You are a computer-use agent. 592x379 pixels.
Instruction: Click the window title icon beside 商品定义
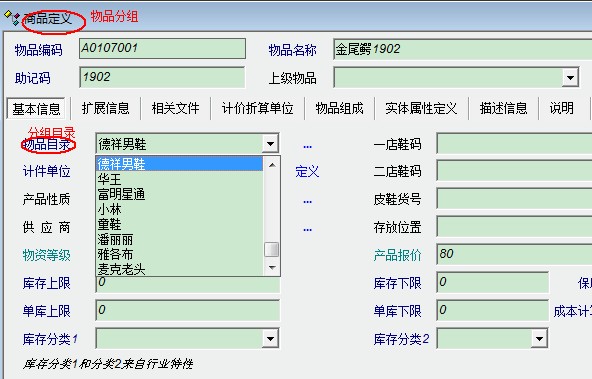[x=11, y=17]
